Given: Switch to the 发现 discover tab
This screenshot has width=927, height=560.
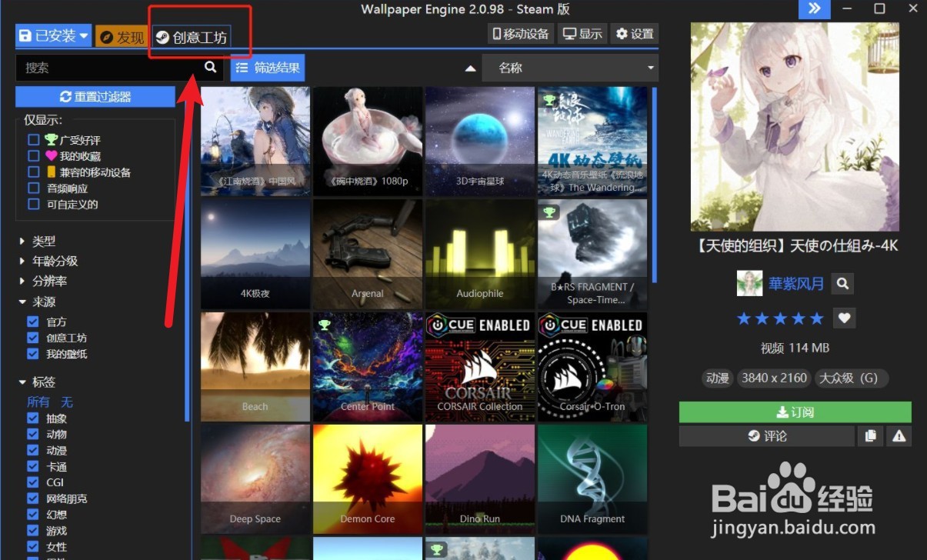Looking at the screenshot, I should [x=122, y=37].
